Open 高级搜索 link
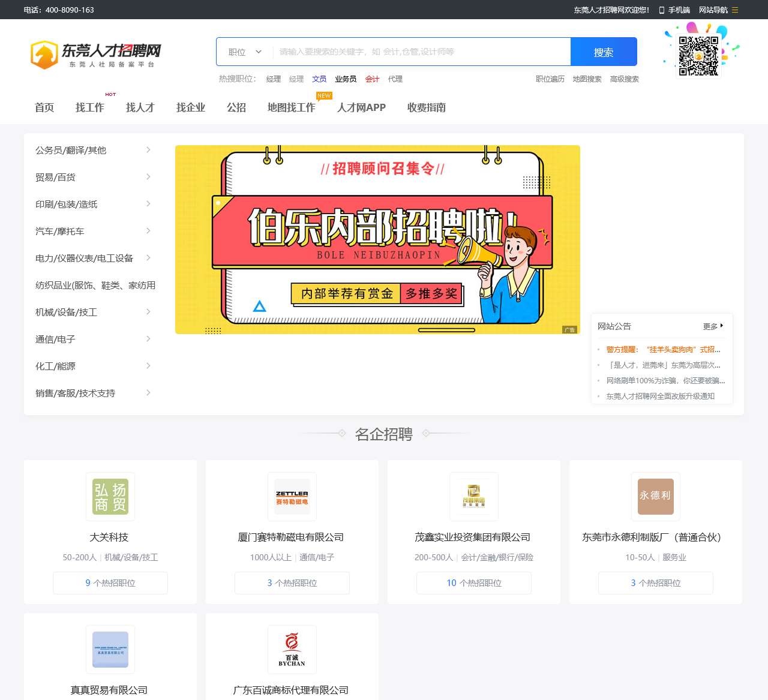This screenshot has height=700, width=768. coord(625,79)
